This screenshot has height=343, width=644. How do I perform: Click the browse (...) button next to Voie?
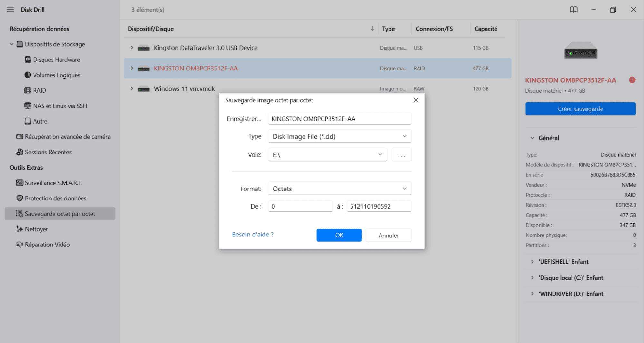(x=401, y=155)
